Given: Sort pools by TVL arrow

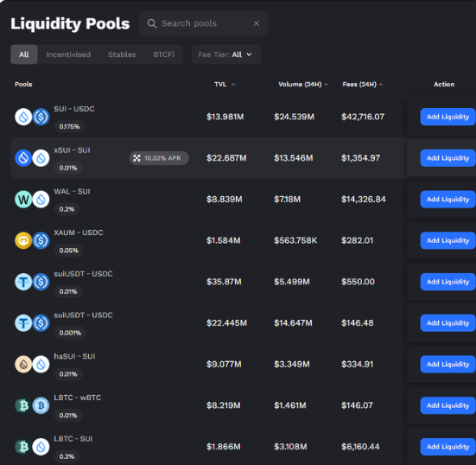Looking at the screenshot, I should pyautogui.click(x=233, y=85).
